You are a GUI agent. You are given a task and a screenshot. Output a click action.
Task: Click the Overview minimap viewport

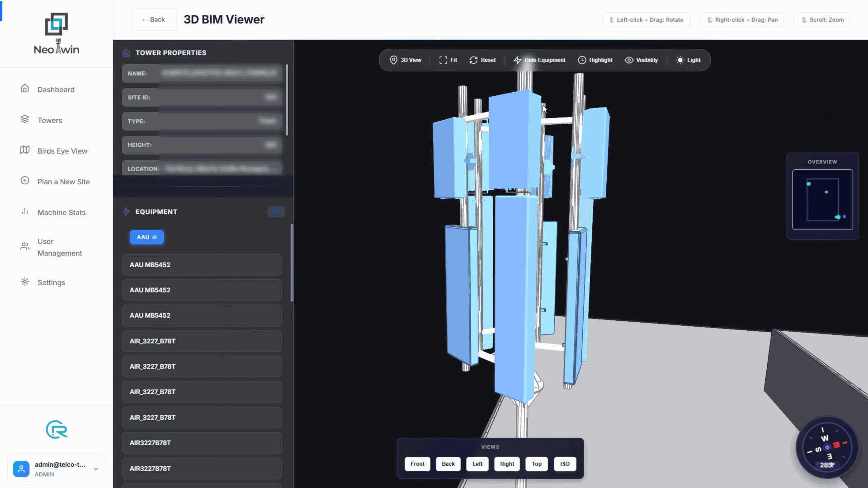tap(822, 200)
